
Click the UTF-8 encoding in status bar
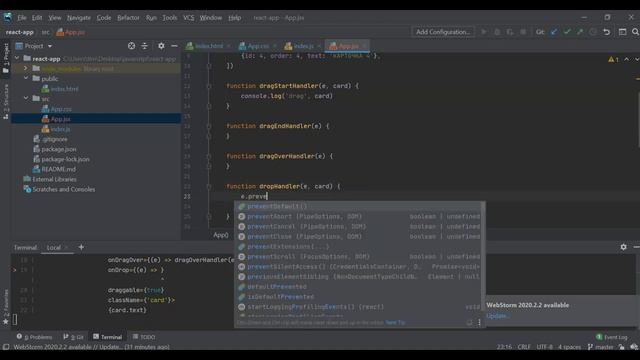click(544, 347)
